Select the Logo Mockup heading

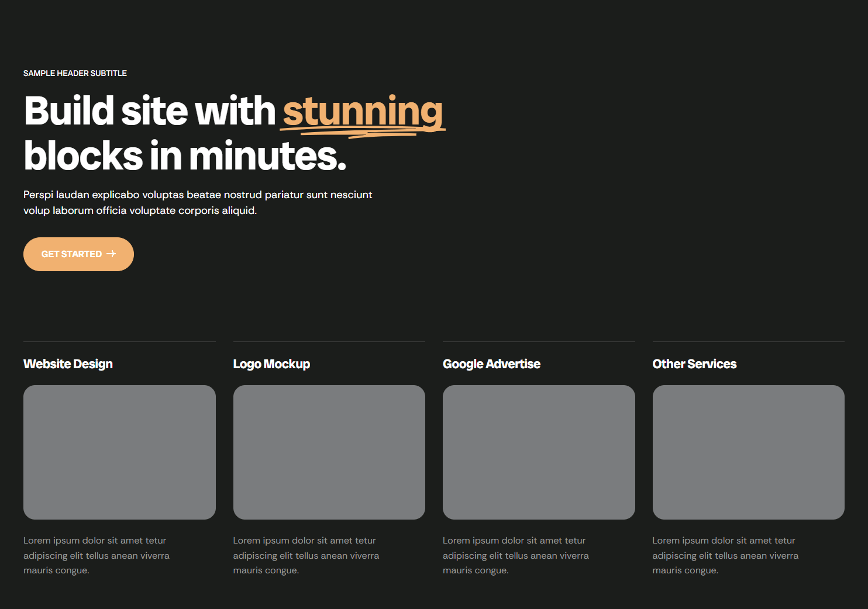[271, 364]
